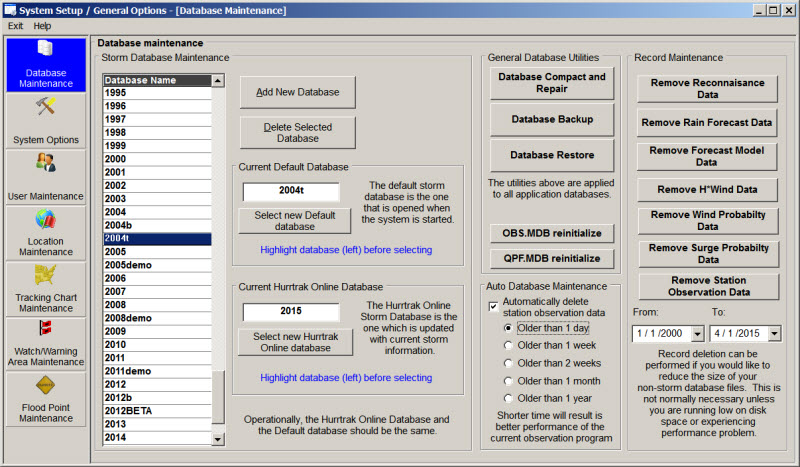Image resolution: width=800 pixels, height=467 pixels.
Task: Click Add New Database button
Action: 298,92
